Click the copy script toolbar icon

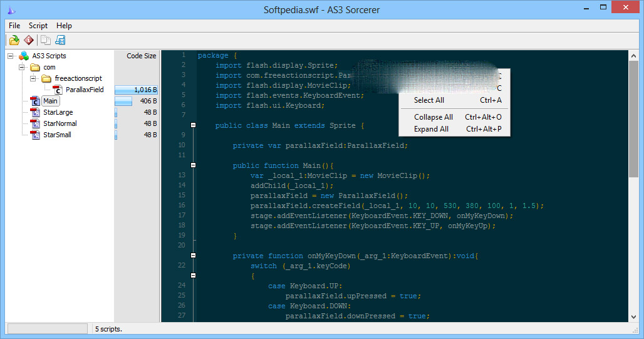pyautogui.click(x=46, y=40)
